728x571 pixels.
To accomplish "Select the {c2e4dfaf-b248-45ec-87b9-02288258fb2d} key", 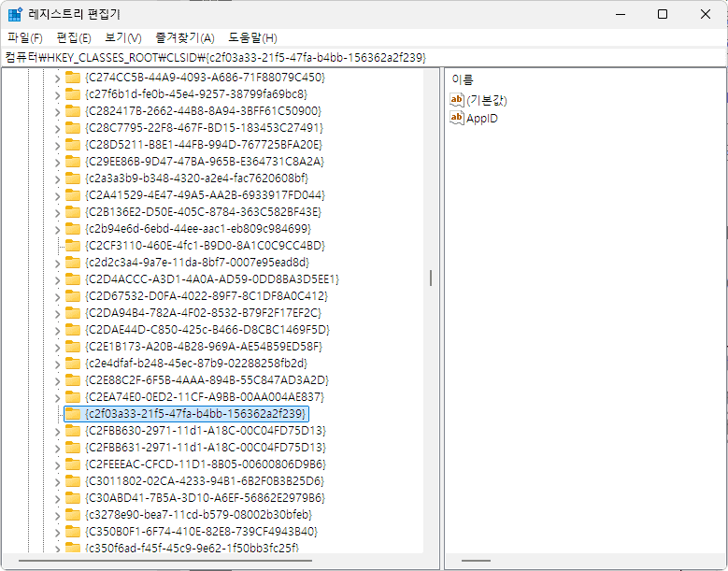I will (195, 364).
